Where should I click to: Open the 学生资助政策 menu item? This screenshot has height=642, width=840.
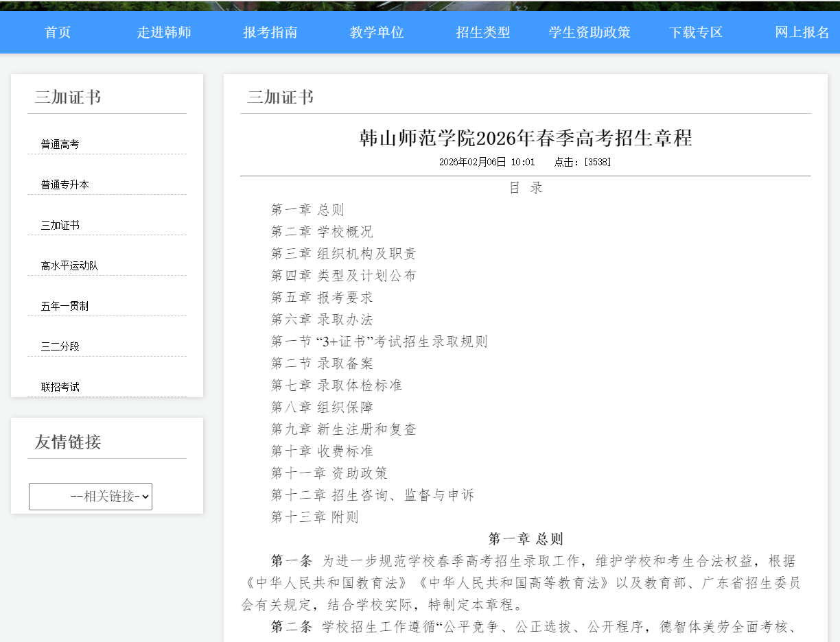pyautogui.click(x=589, y=32)
